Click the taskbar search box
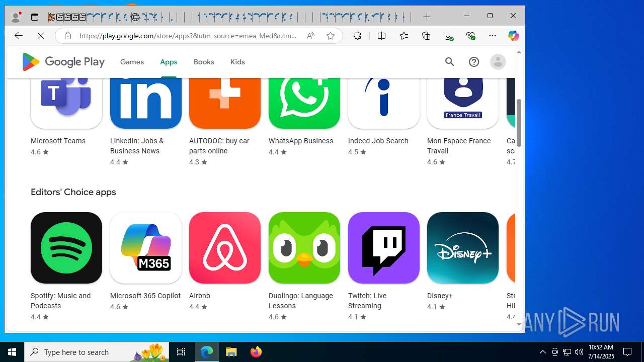Viewport: 644px width, 362px height. 97,352
